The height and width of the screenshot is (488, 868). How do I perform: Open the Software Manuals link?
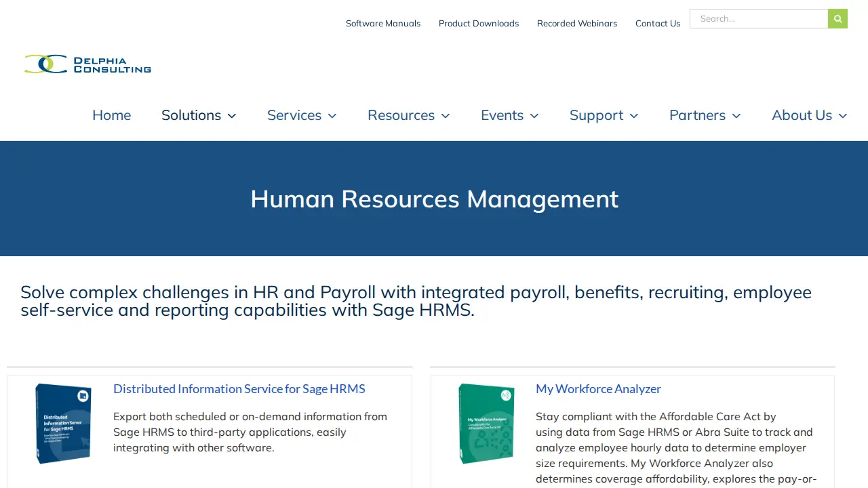(383, 24)
